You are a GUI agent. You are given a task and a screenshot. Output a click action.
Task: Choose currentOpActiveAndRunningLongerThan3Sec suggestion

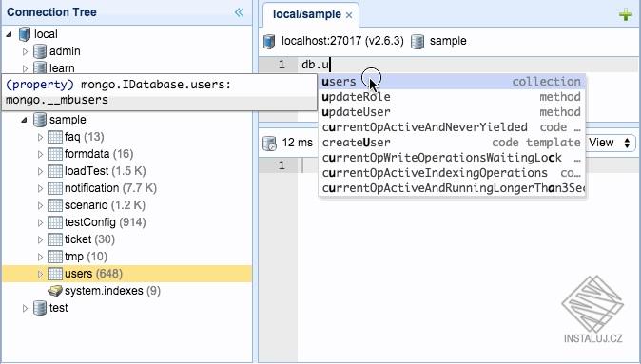coord(452,188)
